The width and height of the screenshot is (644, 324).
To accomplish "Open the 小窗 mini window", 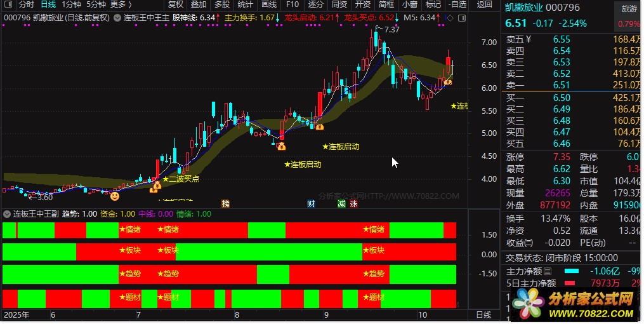I will [x=409, y=4].
